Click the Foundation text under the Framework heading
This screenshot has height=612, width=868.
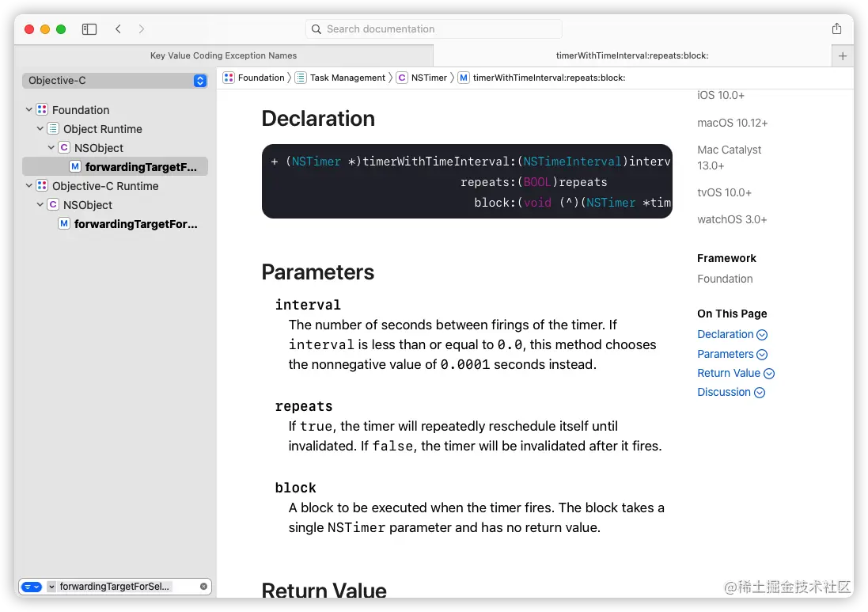pos(725,279)
